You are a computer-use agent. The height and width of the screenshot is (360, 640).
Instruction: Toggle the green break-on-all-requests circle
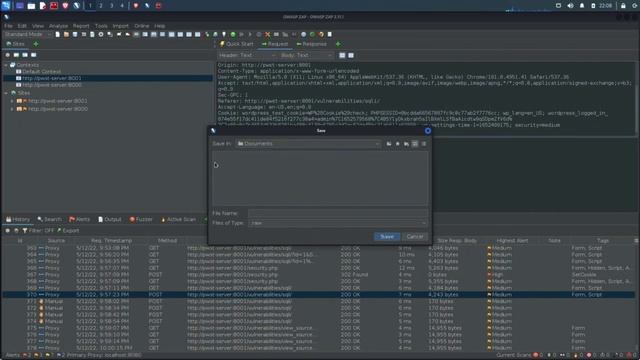[x=233, y=35]
